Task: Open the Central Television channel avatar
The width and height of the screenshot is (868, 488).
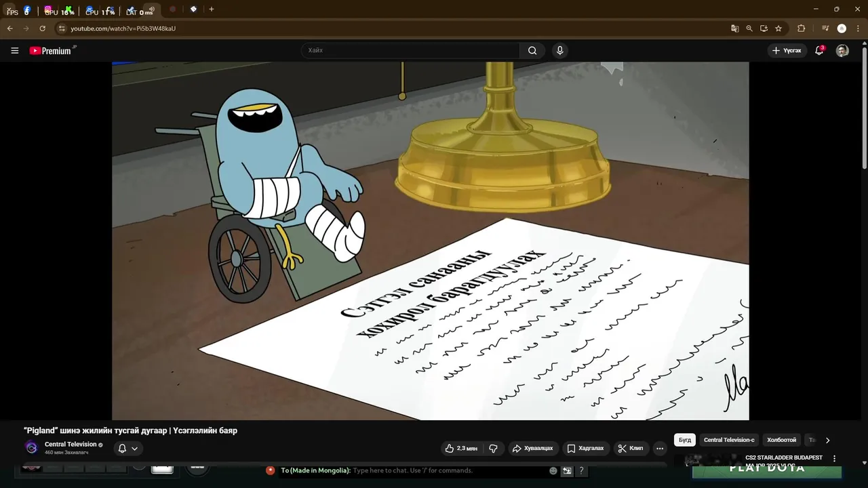Action: tap(31, 447)
